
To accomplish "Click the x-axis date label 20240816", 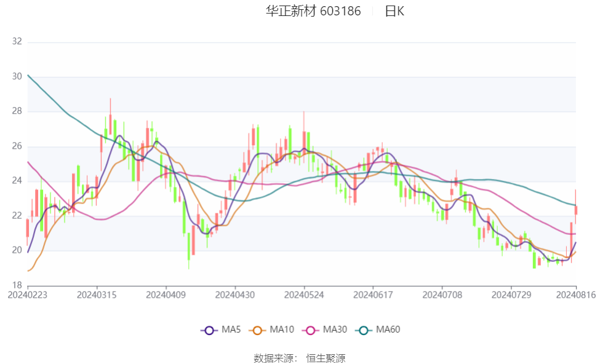I will (x=576, y=295).
